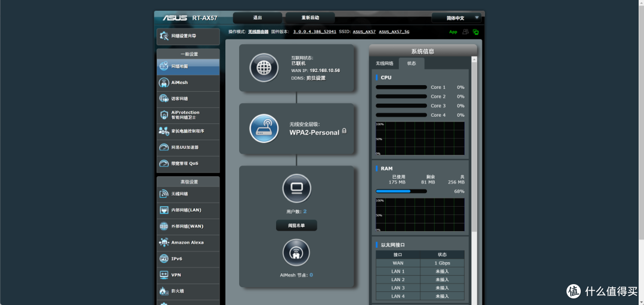
Task: Click the client computer icon above 用户数
Action: click(296, 188)
